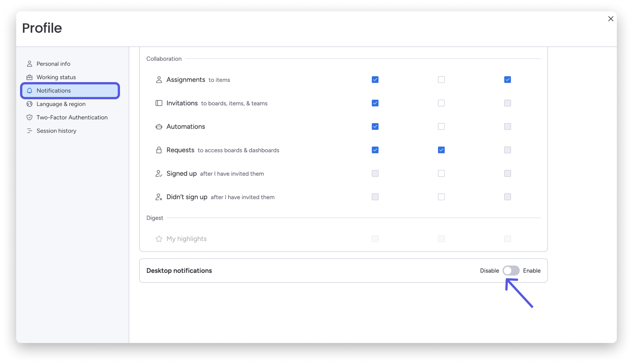
Task: Check the middle Invitations checkbox
Action: 441,103
